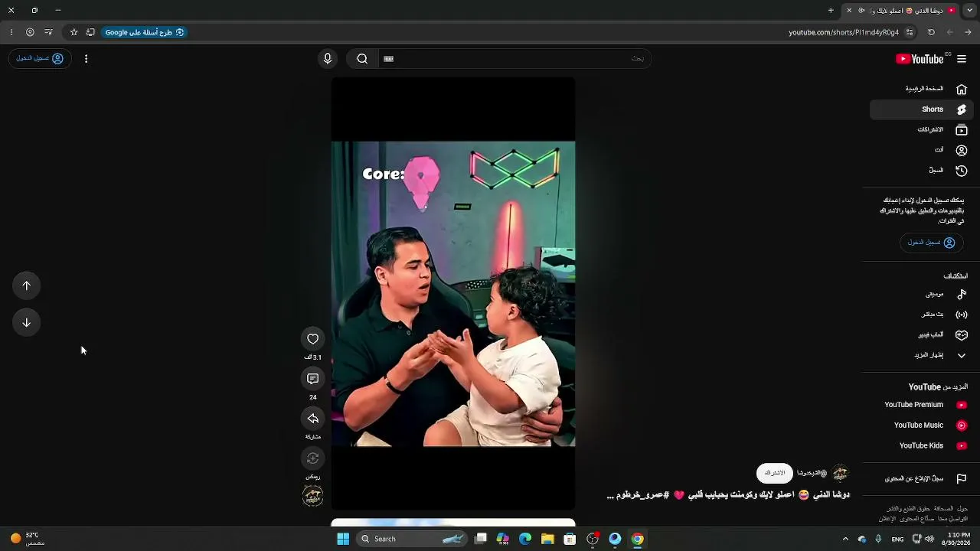Search with voice using the microphone

pos(328,59)
